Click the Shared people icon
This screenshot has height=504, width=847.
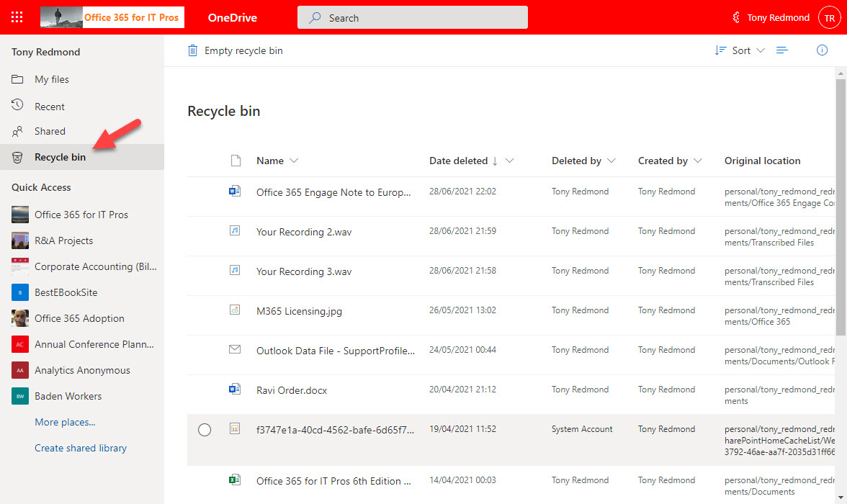tap(17, 131)
